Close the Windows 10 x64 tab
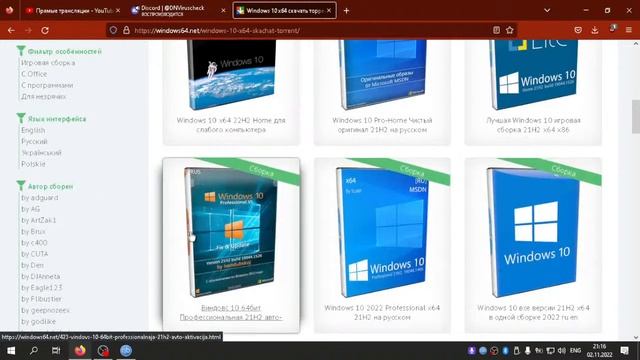 pyautogui.click(x=329, y=11)
